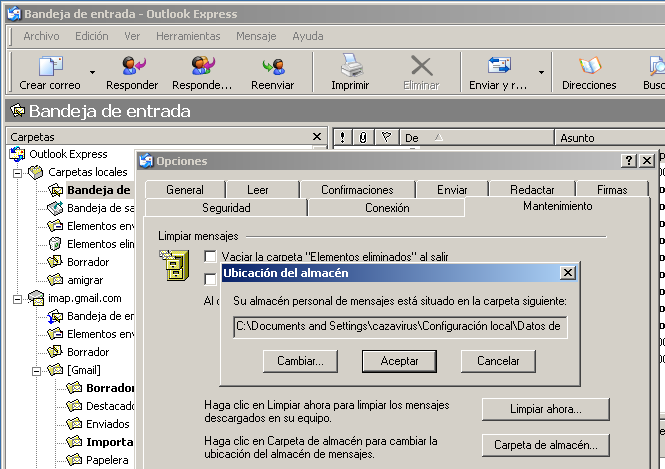Open the Crear correo dropdown arrow
The width and height of the screenshot is (665, 469).
coord(92,73)
